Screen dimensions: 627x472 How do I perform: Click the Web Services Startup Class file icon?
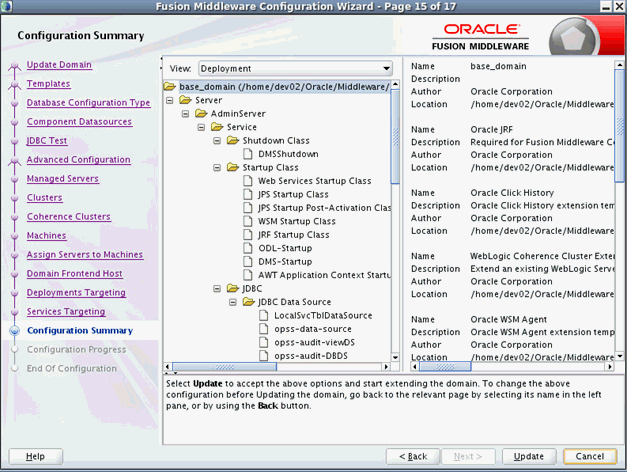[248, 181]
